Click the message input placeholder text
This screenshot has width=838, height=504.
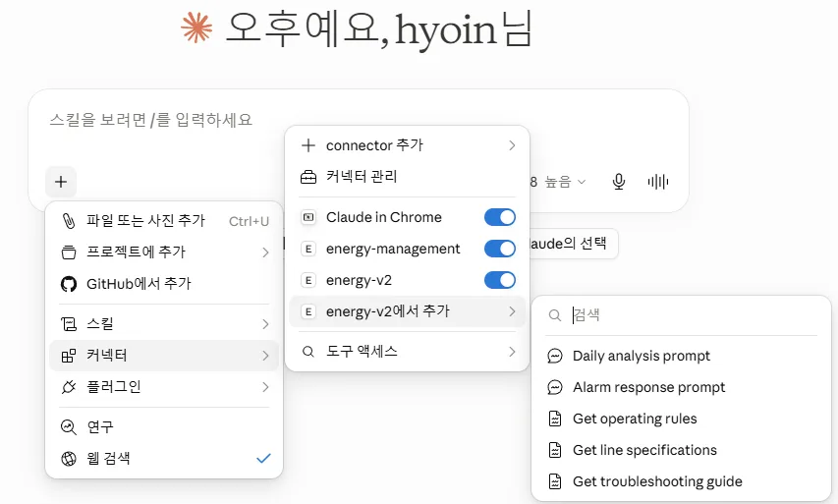pos(150,120)
